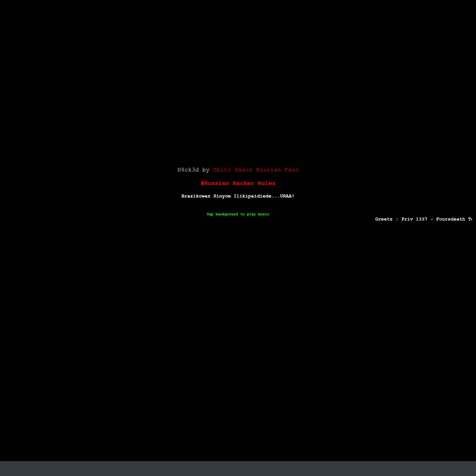476x476 pixels.
Task: Tap the black background above the heading
Action: click(x=238, y=82)
